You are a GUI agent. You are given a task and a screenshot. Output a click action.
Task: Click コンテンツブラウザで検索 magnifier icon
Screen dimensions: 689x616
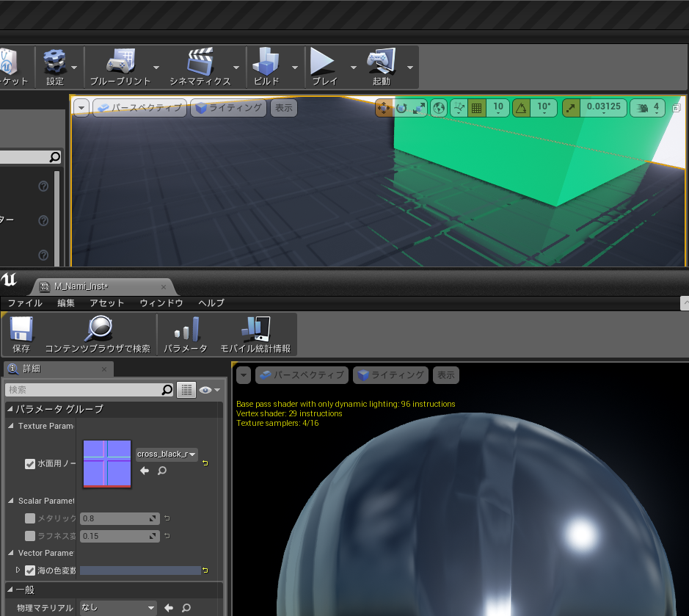[98, 329]
